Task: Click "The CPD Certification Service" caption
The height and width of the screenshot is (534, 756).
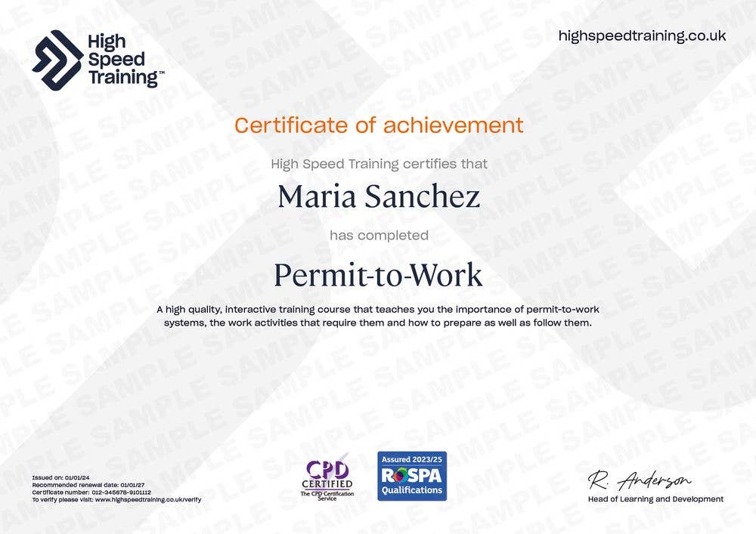Action: coord(327,496)
